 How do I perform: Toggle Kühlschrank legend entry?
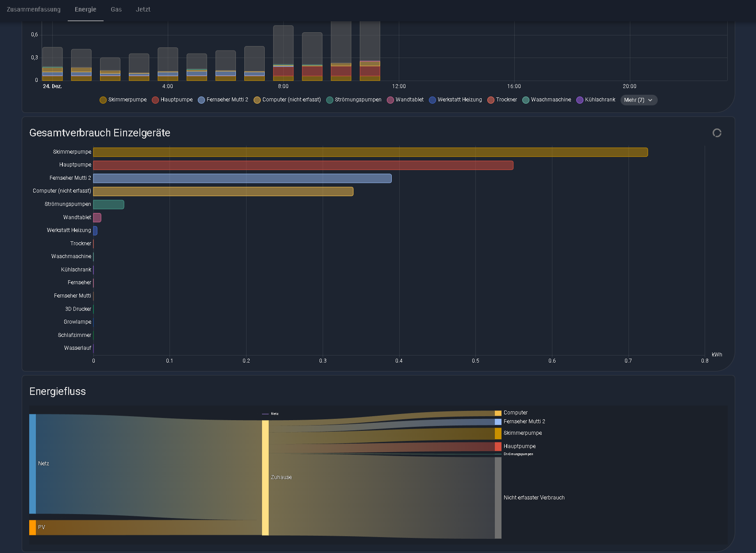596,100
